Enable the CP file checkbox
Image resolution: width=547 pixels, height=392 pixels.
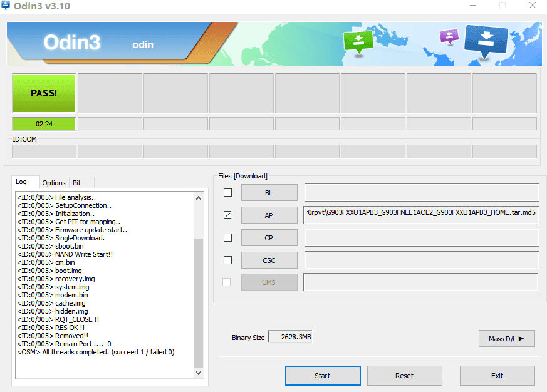(228, 237)
